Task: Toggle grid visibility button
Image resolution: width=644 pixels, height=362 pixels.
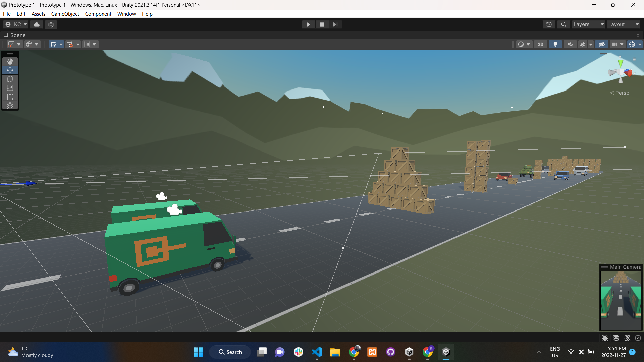Action: [x=53, y=44]
